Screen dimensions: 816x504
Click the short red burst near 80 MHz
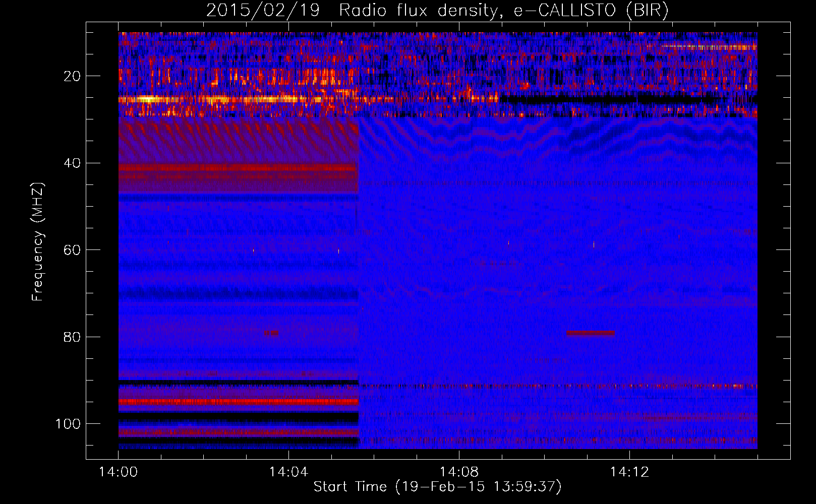click(591, 333)
